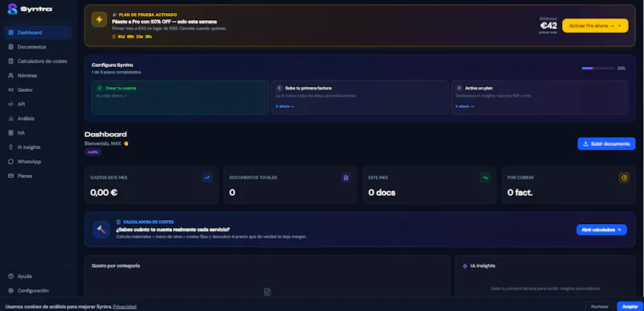Click the green trend icon on Este mes card
644x311 pixels.
pyautogui.click(x=485, y=177)
